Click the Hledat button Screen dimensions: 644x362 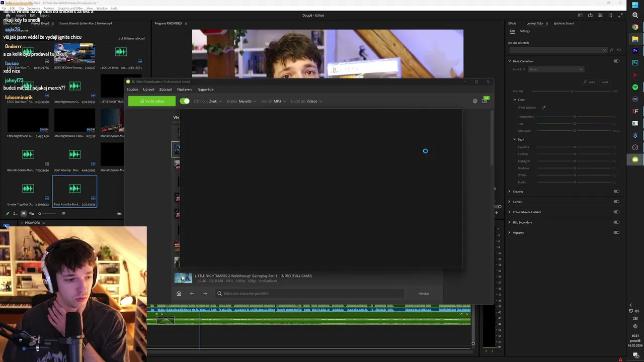point(424,294)
